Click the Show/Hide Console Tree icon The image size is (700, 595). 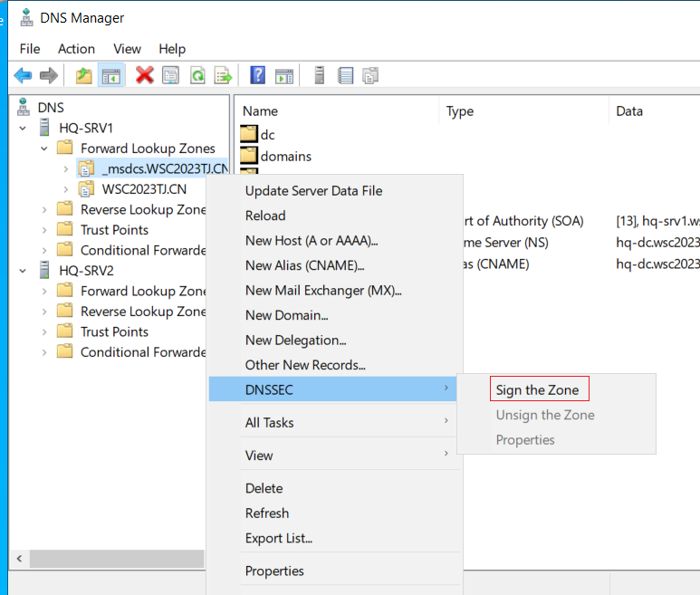tap(110, 75)
